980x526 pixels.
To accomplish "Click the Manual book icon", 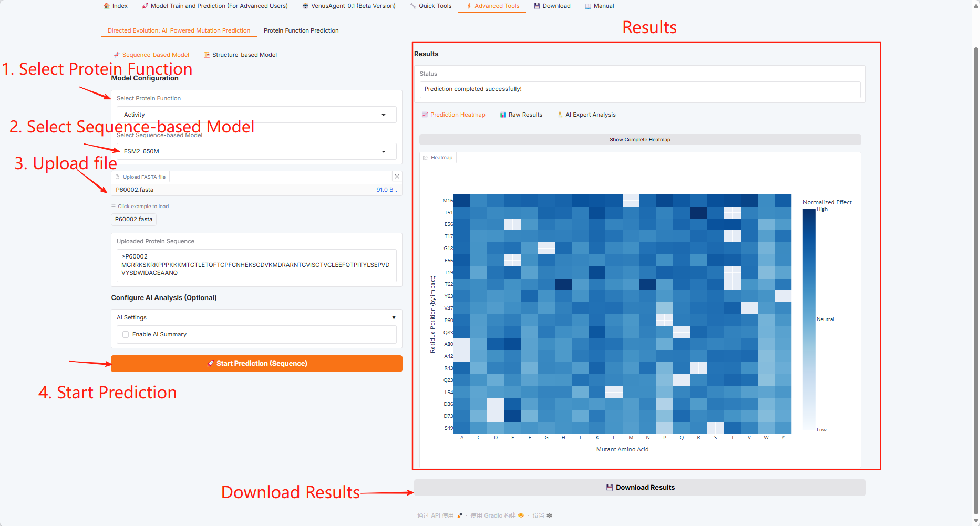I will tap(588, 6).
